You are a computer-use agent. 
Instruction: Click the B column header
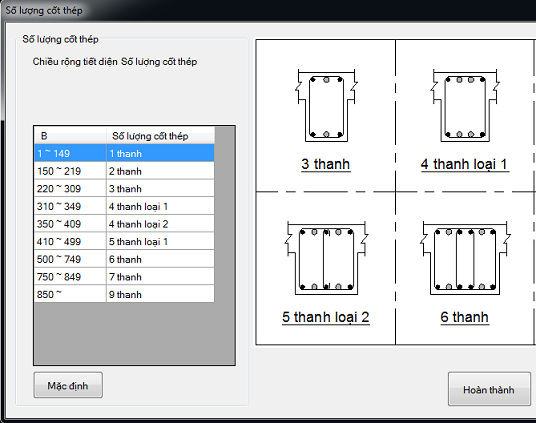[70, 135]
